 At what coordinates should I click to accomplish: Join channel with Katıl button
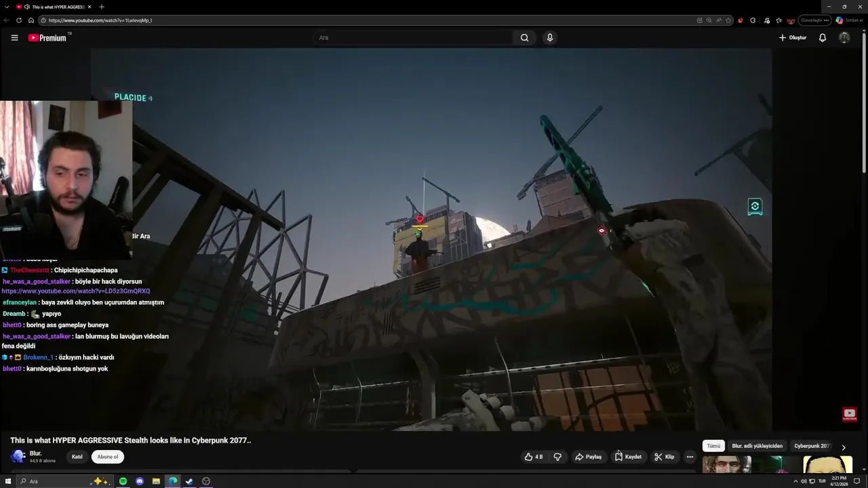77,457
